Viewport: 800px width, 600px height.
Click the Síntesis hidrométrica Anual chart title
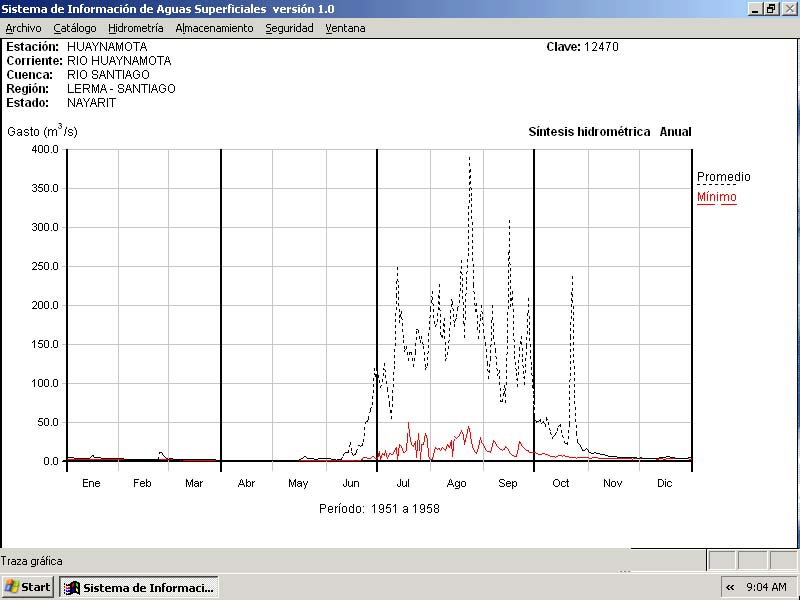609,132
